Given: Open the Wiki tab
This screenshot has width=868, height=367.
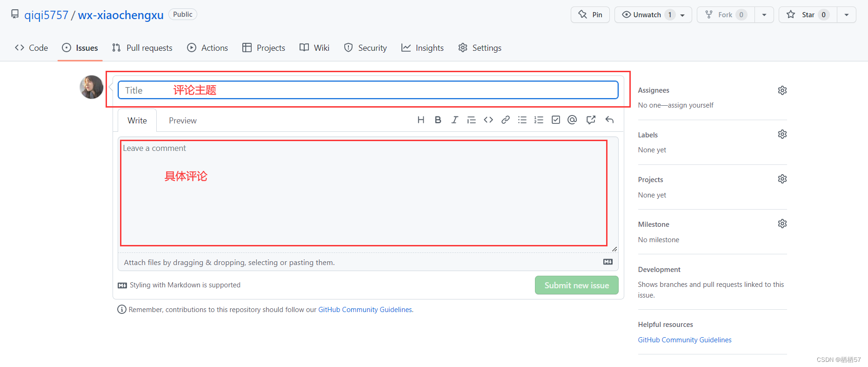Looking at the screenshot, I should pos(314,48).
